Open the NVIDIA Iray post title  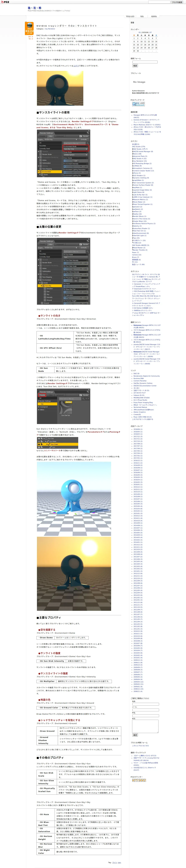click(66, 26)
